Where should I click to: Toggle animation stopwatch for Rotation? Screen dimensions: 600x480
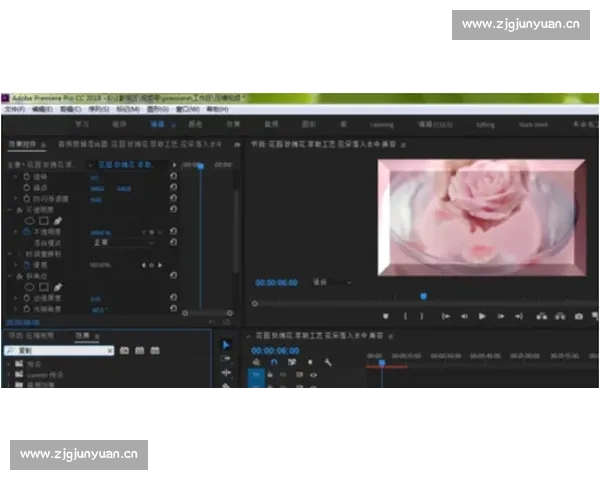26,176
